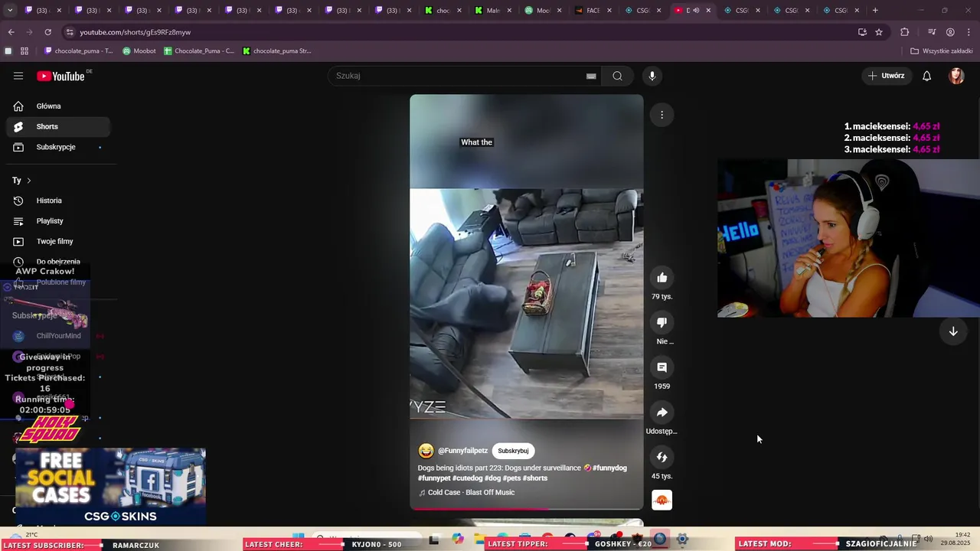This screenshot has height=551, width=980.
Task: Switch to the Moobot browser tab
Action: [x=542, y=11]
